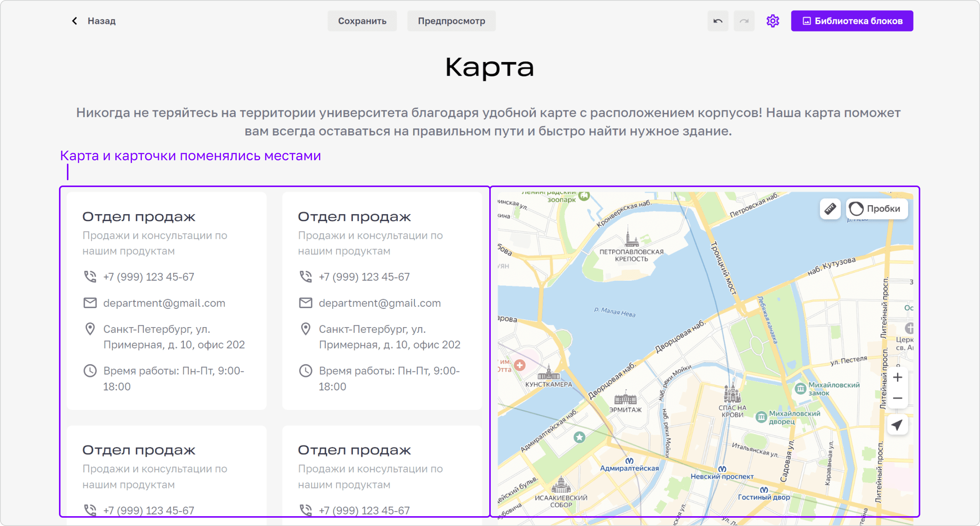Undo the last action
The width and height of the screenshot is (980, 526).
[718, 21]
